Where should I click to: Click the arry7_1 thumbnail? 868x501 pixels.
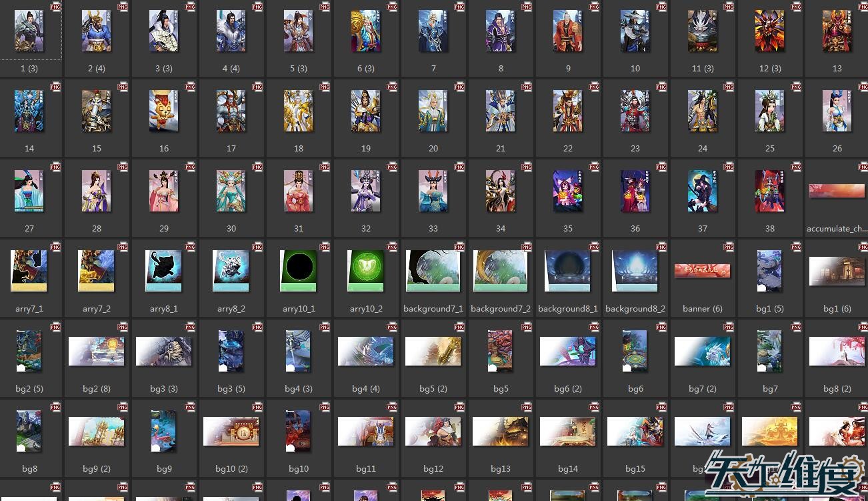tap(29, 271)
